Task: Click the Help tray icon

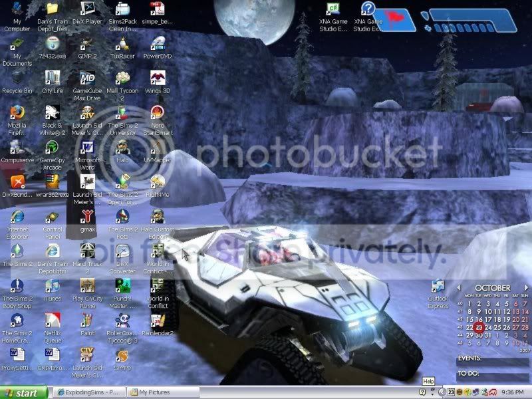Action: (x=422, y=392)
